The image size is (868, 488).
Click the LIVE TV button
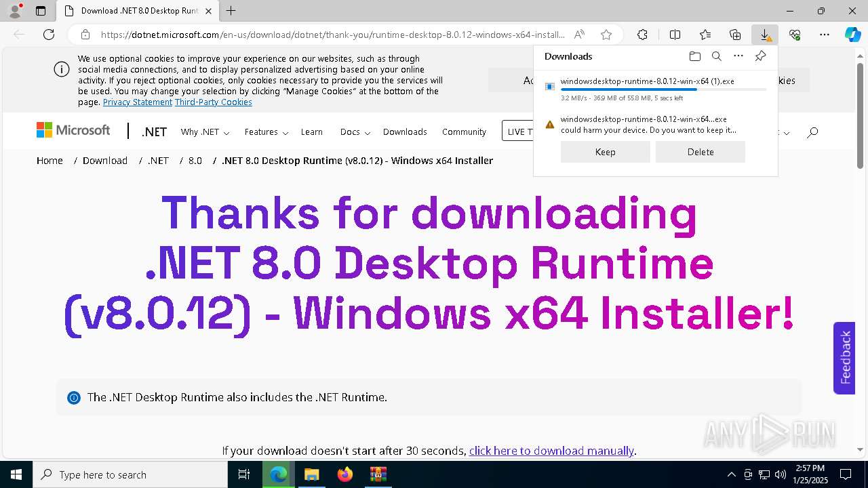click(518, 131)
